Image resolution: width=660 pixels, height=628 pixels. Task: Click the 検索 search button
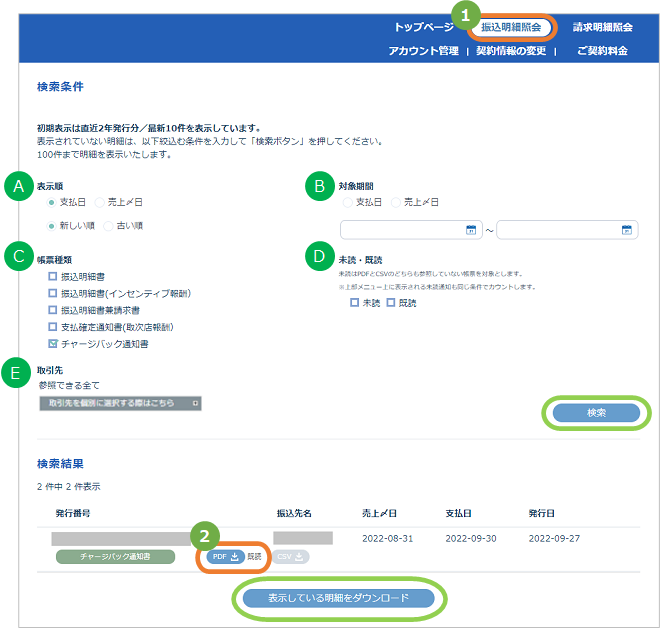tap(596, 413)
